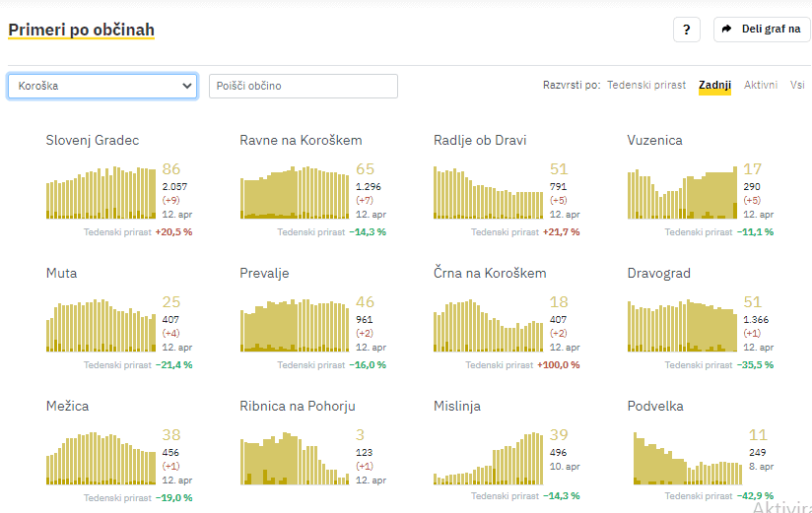Open the Muta municipality title

(x=61, y=273)
